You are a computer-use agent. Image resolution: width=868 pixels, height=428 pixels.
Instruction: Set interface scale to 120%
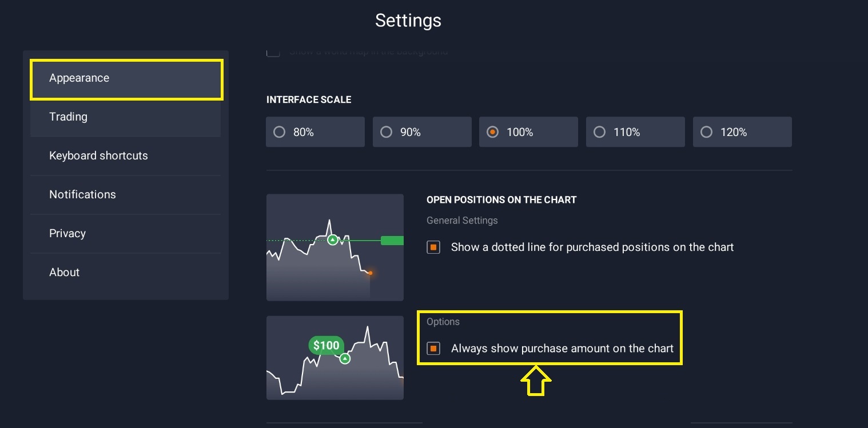click(x=742, y=132)
